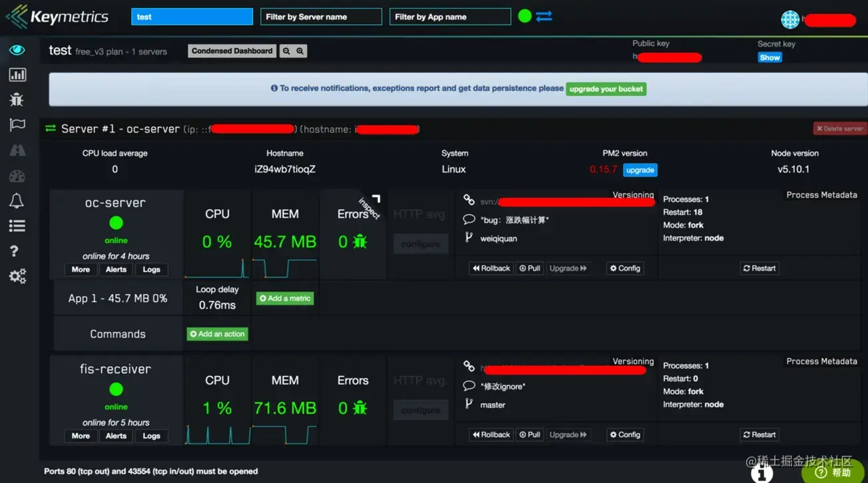
Task: Click the zoom in magnifier icon
Action: click(x=300, y=51)
